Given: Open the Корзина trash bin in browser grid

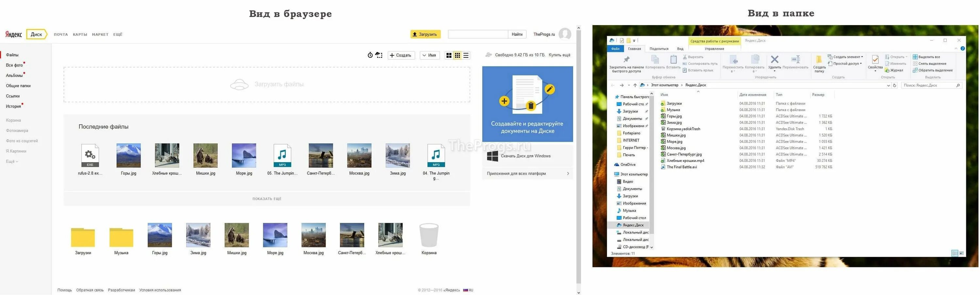Looking at the screenshot, I should (x=429, y=239).
